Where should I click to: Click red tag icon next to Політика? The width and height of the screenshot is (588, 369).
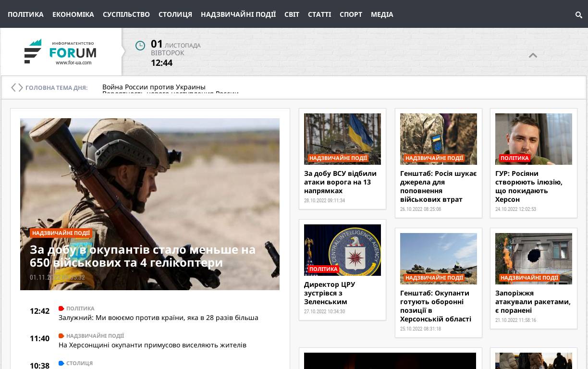click(61, 308)
